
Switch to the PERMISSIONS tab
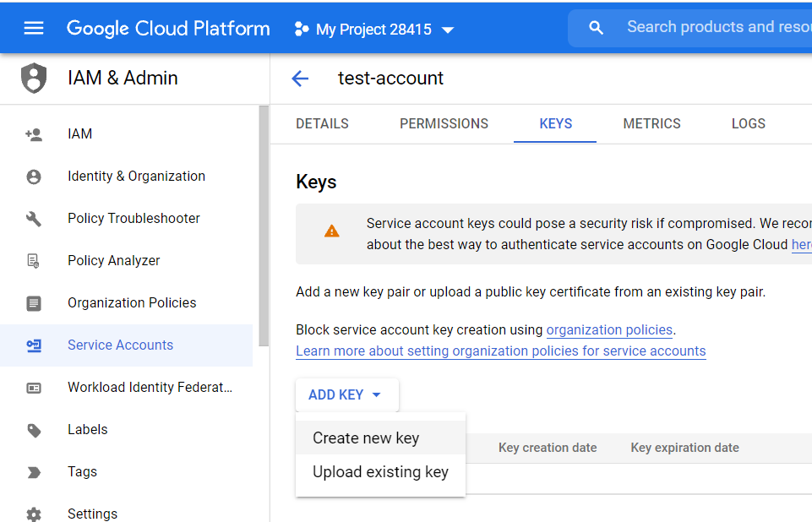(444, 124)
